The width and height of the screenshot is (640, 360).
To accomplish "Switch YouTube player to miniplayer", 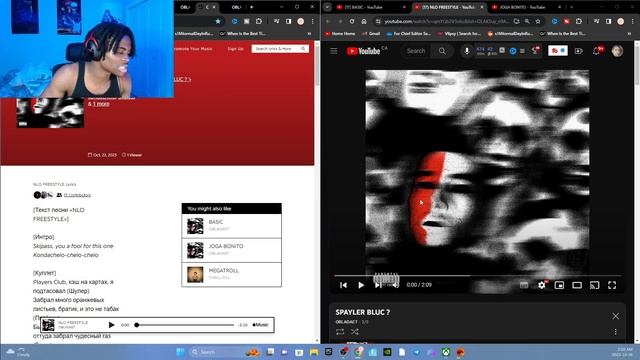I will coord(559,285).
